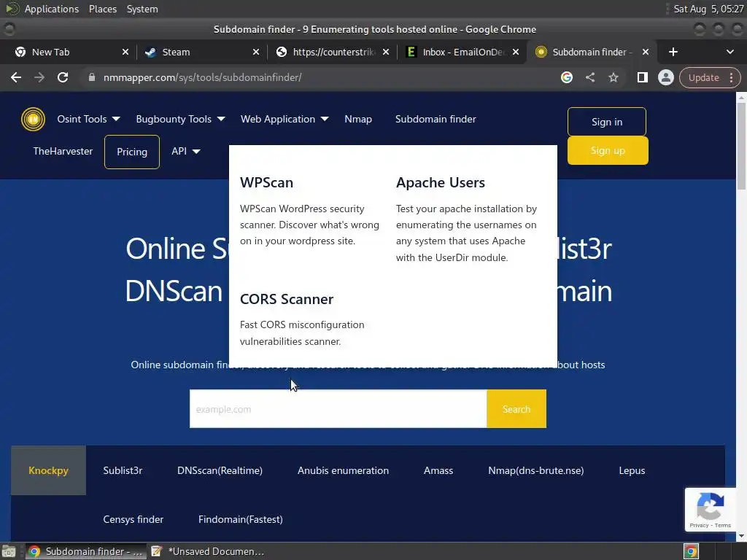Open CORS Scanner from dropdown menu

point(286,299)
